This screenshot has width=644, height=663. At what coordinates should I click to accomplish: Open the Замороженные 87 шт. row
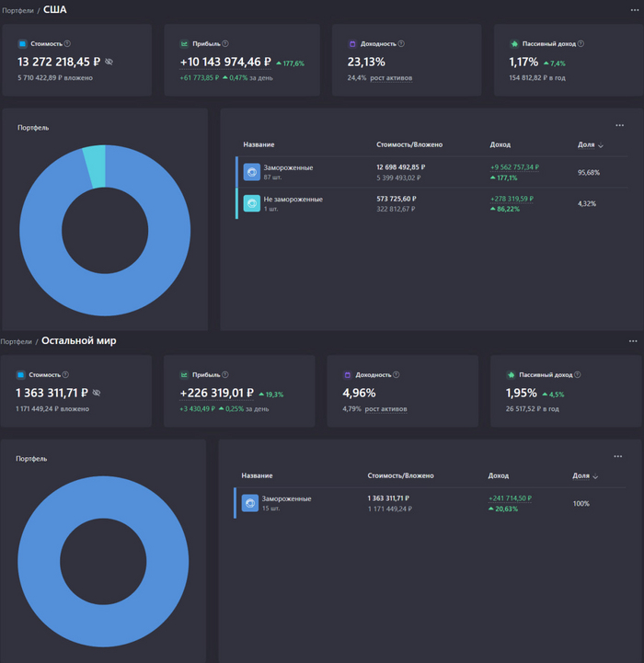point(431,172)
